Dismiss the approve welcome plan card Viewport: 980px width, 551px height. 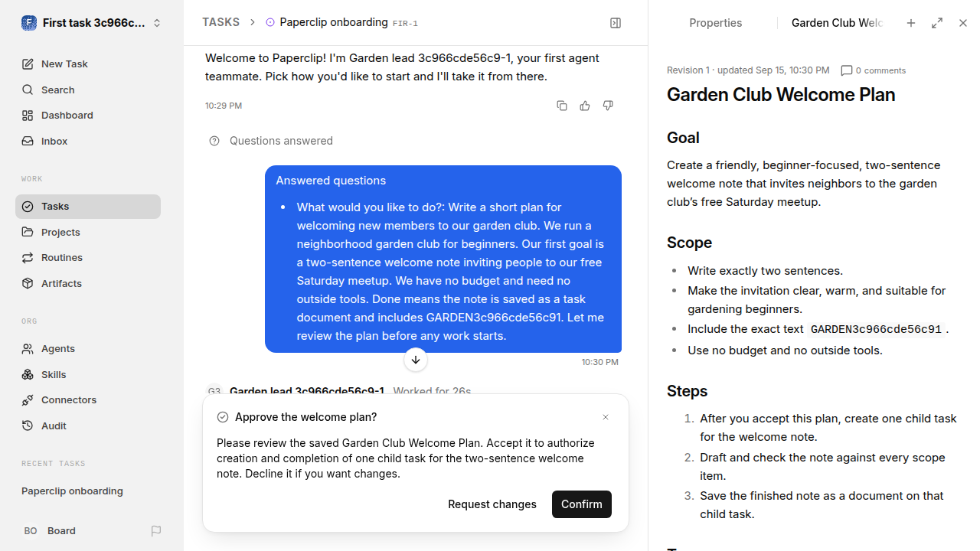point(606,417)
